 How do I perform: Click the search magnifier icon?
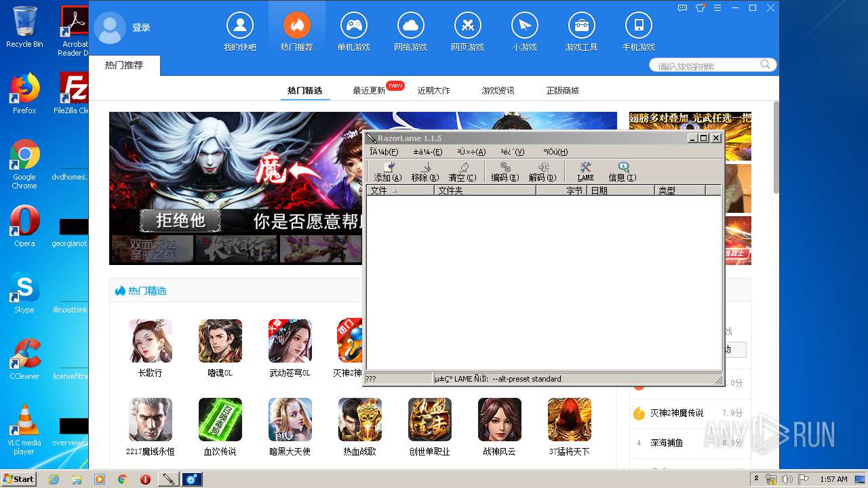click(766, 65)
